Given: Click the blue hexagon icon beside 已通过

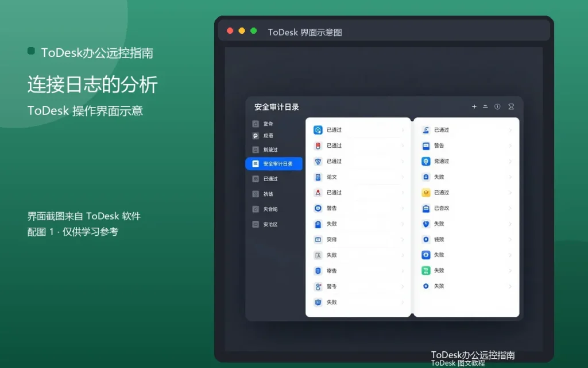Looking at the screenshot, I should pos(318,130).
